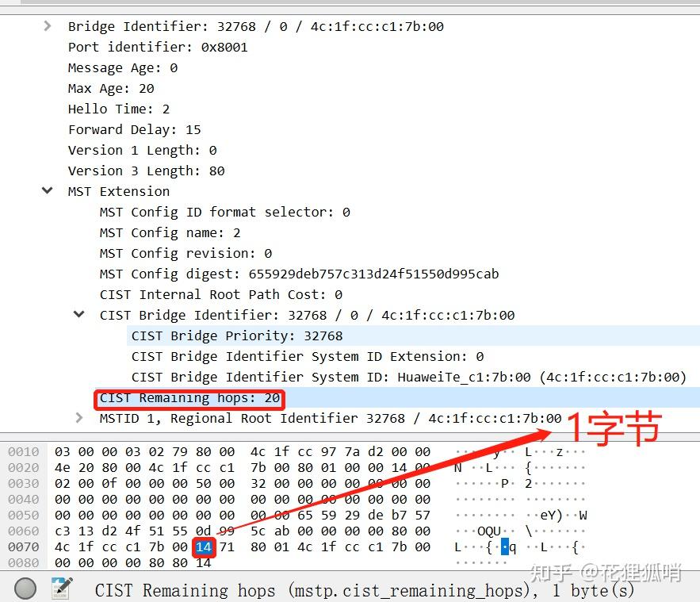Select the Port identifier 0x8001 field
Image resolution: width=700 pixels, height=602 pixels.
158,47
